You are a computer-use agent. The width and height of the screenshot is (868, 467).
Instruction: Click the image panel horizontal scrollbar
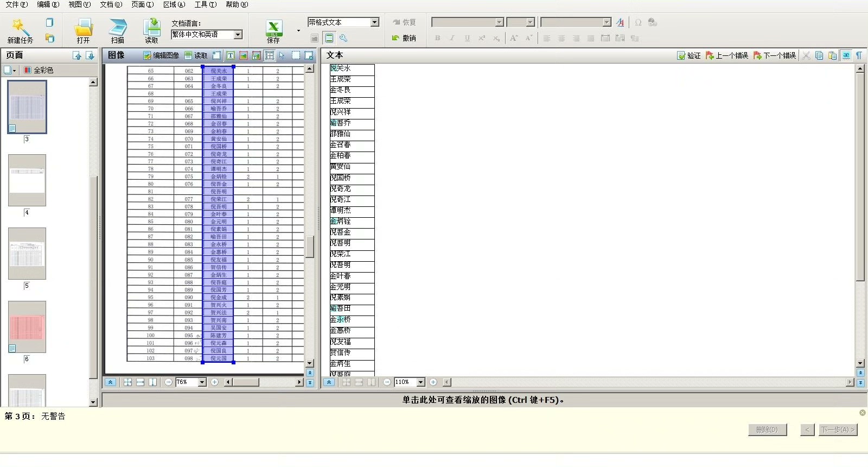coord(263,382)
